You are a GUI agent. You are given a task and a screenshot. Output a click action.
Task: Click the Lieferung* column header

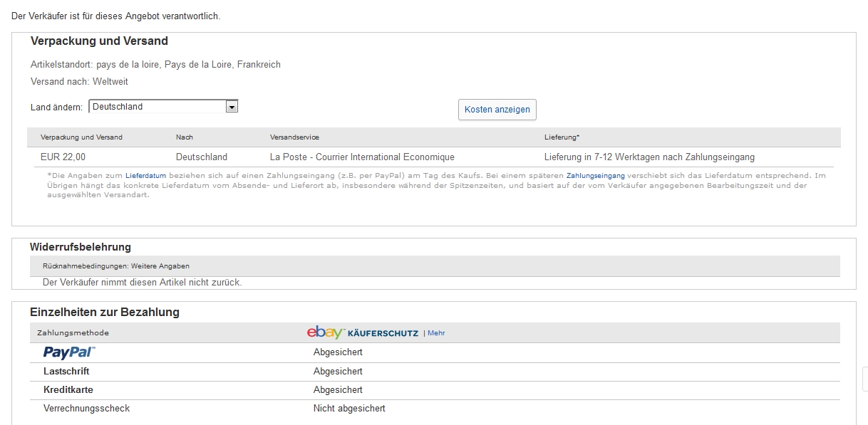click(x=562, y=137)
